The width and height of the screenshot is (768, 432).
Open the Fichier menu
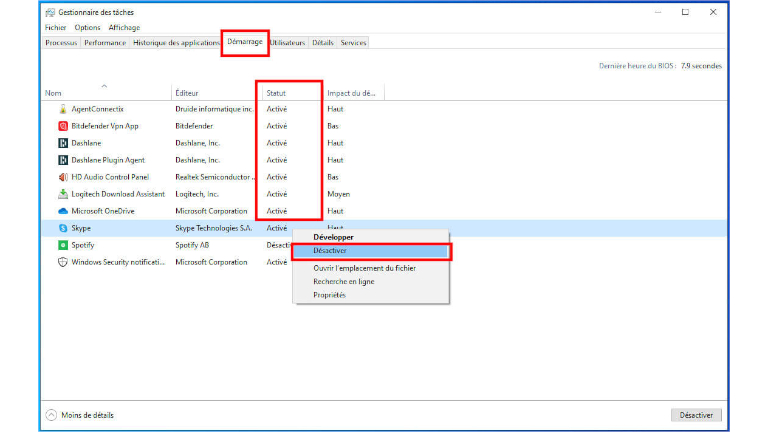(x=55, y=28)
